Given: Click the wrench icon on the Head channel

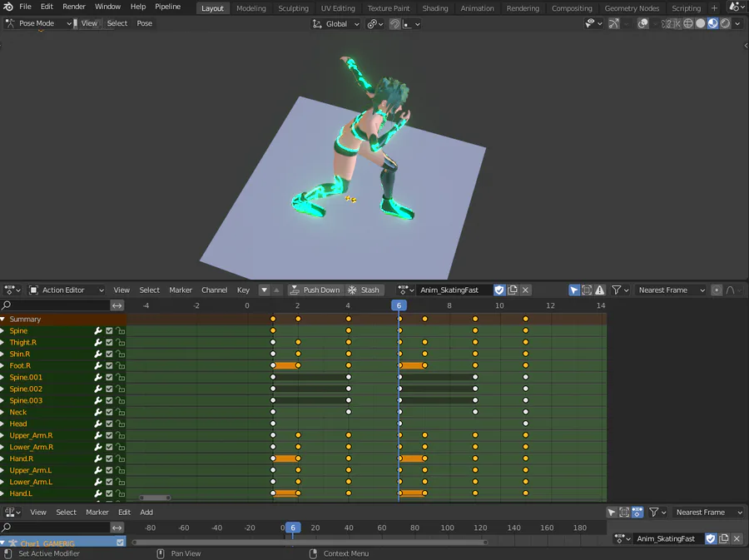Looking at the screenshot, I should click(98, 424).
